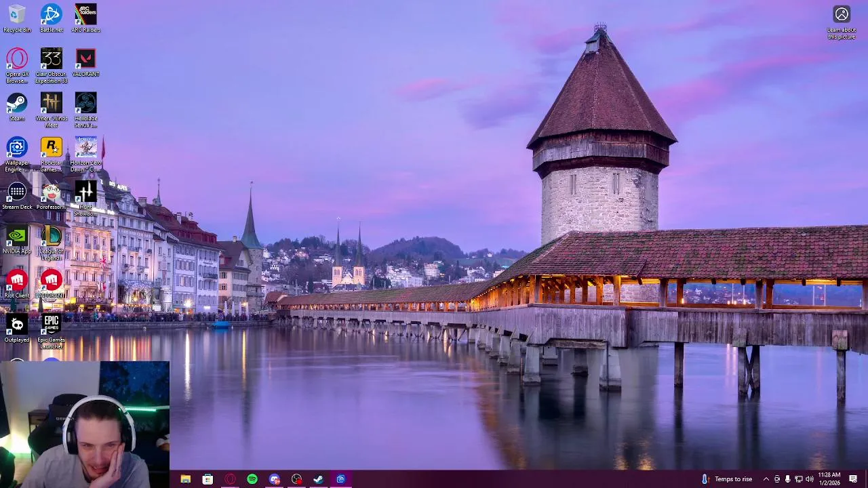This screenshot has height=488, width=868.
Task: Select the Epic Games Launcher shortcut
Action: click(x=52, y=331)
